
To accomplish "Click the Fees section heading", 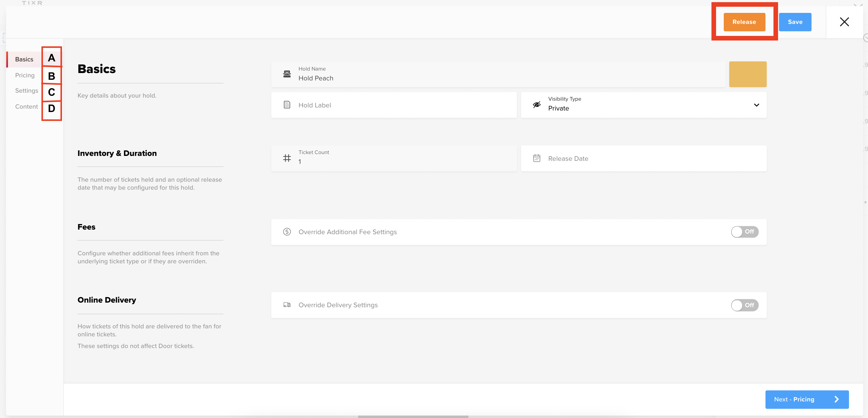I will tap(86, 227).
